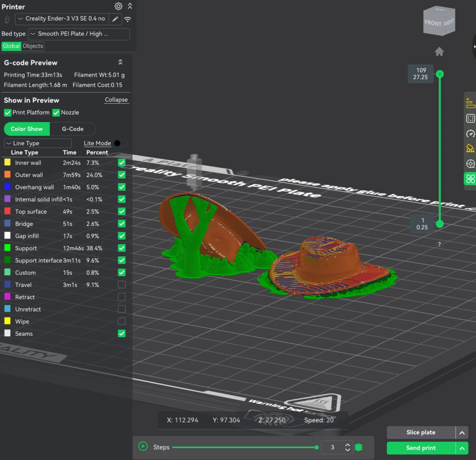Click the 'Filament Length:1.68 m' text

[35, 85]
